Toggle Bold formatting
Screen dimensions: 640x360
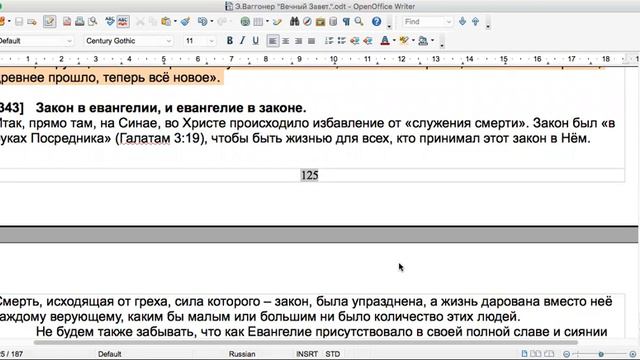(230, 41)
